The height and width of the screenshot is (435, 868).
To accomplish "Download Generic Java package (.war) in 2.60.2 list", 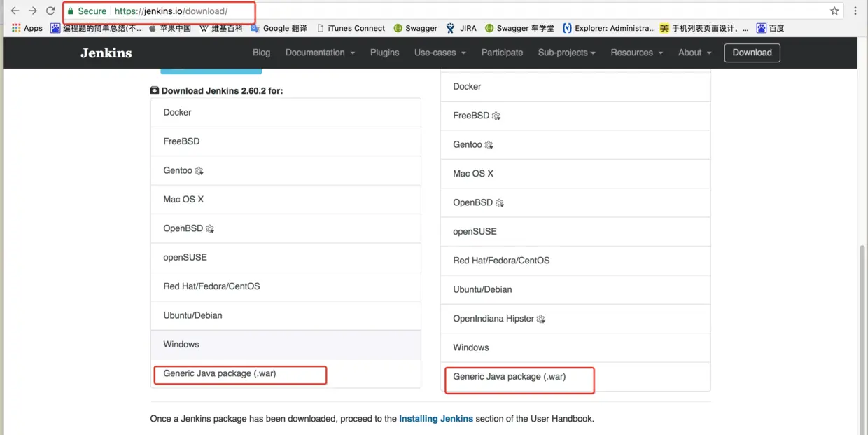I will pos(286,373).
